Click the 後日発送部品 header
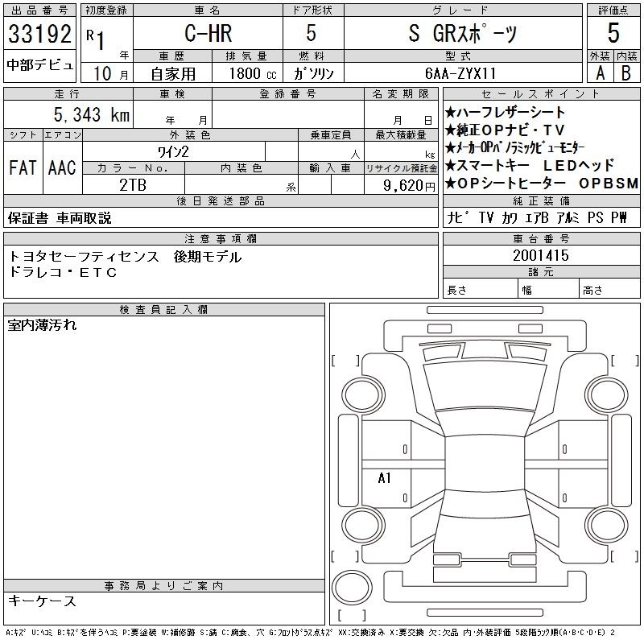 [221, 200]
